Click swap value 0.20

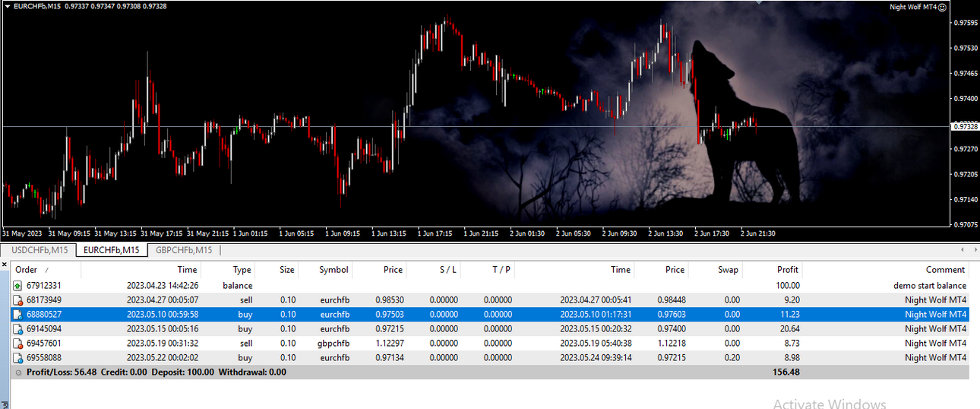732,358
